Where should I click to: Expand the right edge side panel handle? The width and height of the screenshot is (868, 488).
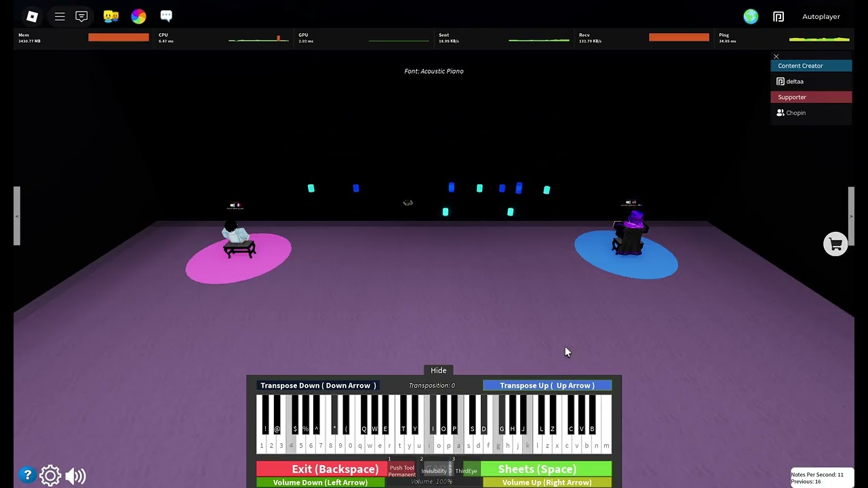(851, 216)
